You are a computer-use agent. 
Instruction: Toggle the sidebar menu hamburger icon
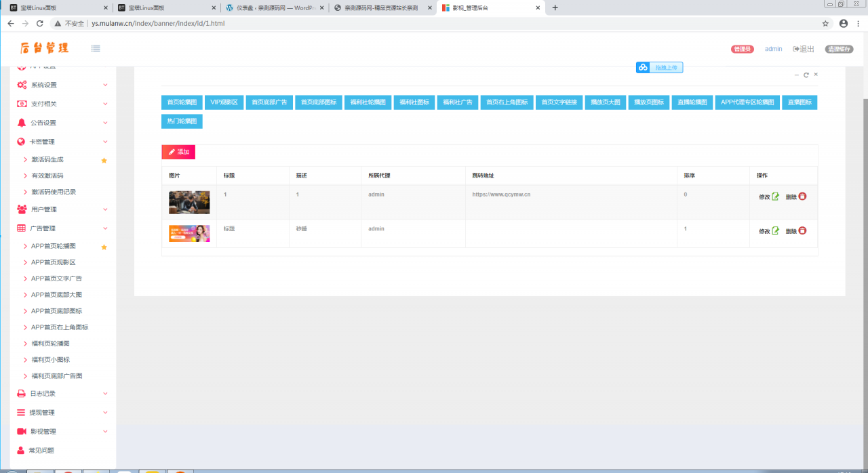pos(96,48)
